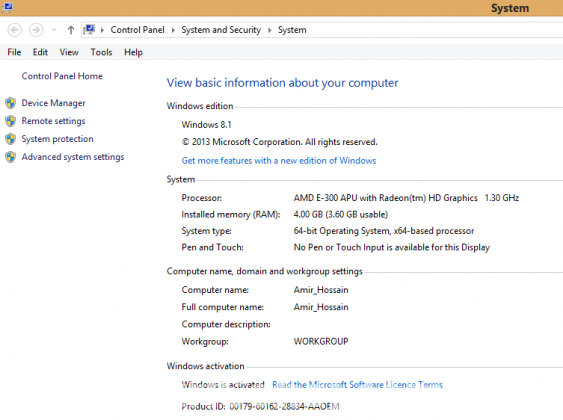Click shield icon beside Remote settings
This screenshot has width=563, height=420.
pyautogui.click(x=10, y=121)
